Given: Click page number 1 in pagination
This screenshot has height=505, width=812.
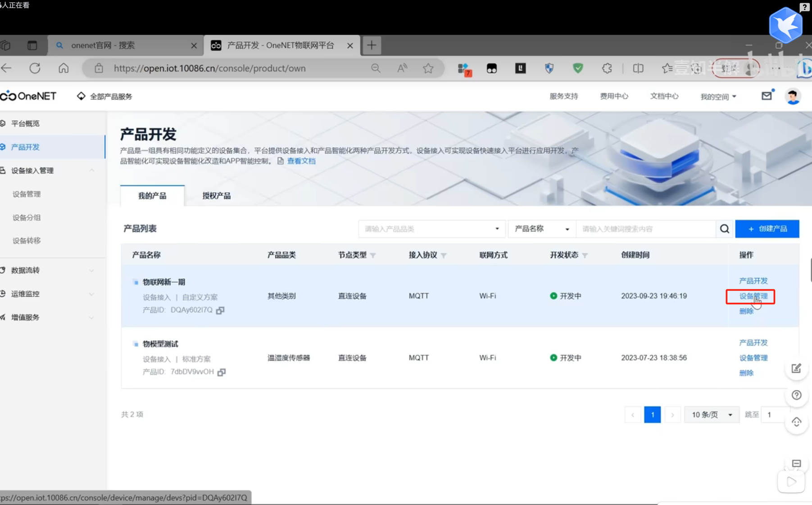Looking at the screenshot, I should point(652,415).
